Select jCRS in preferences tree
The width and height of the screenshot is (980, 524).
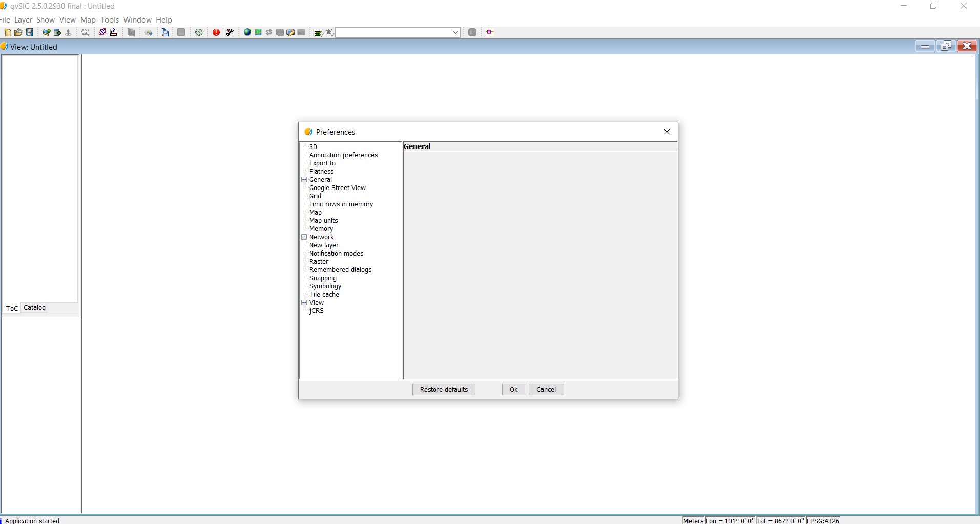[316, 311]
